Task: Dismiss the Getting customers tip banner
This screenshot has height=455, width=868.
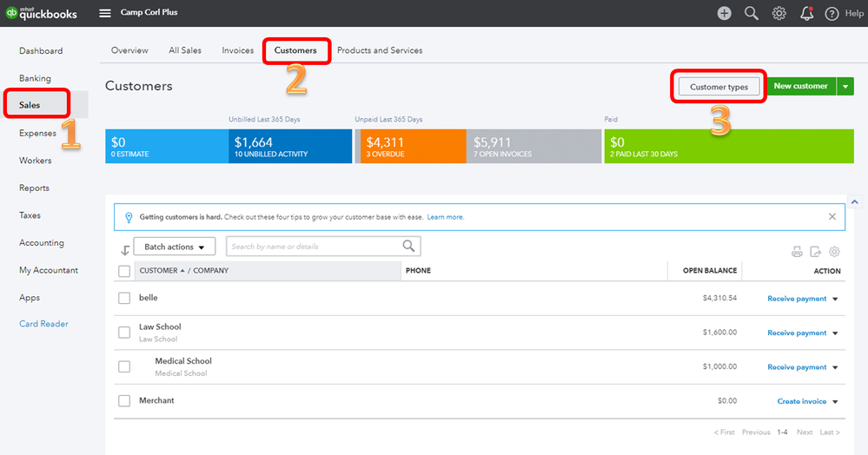Action: pos(832,216)
